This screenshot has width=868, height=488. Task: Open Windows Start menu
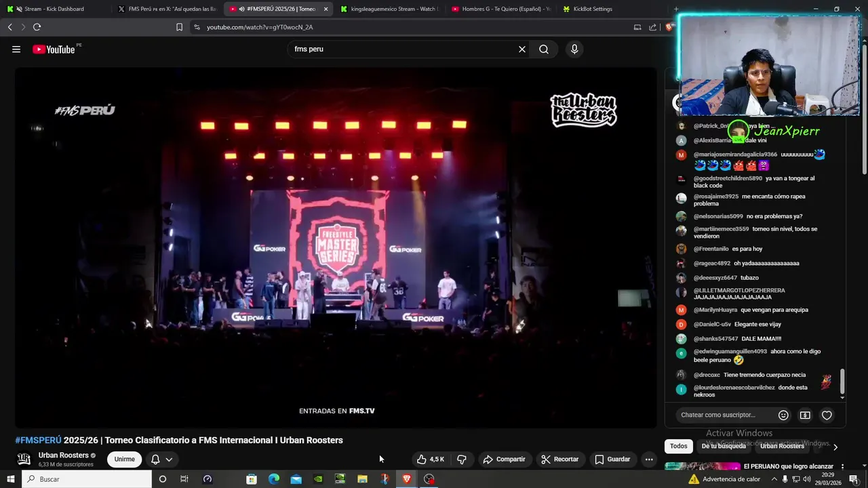11,479
